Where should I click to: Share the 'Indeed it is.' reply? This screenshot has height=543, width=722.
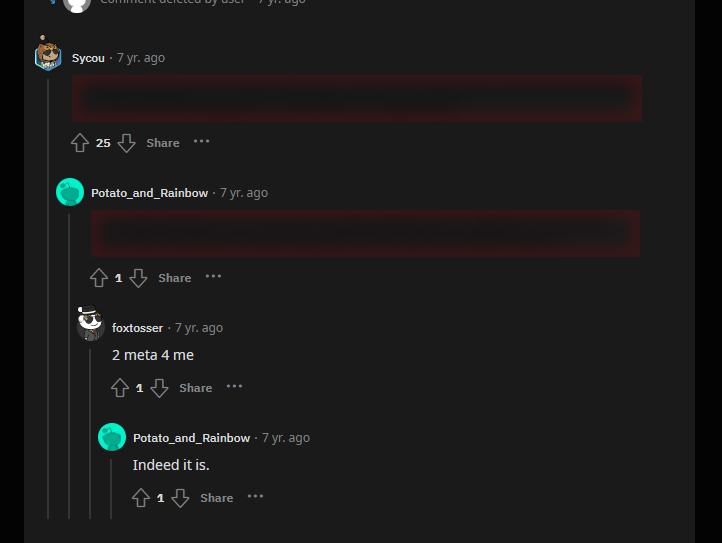pyautogui.click(x=217, y=498)
